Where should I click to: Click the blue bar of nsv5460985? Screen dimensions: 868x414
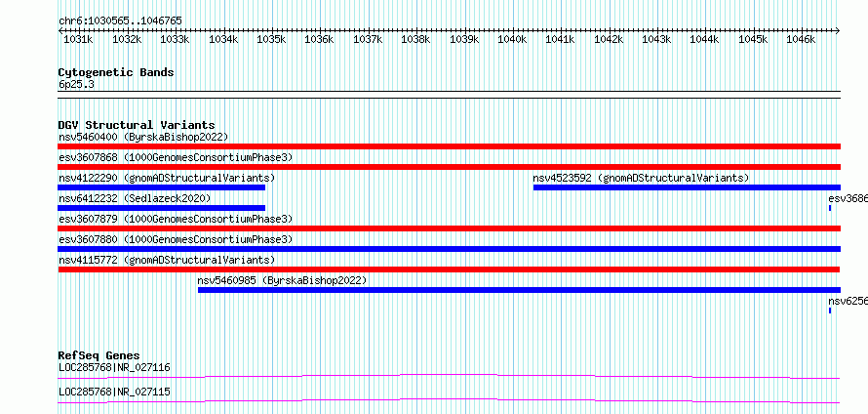(x=519, y=290)
